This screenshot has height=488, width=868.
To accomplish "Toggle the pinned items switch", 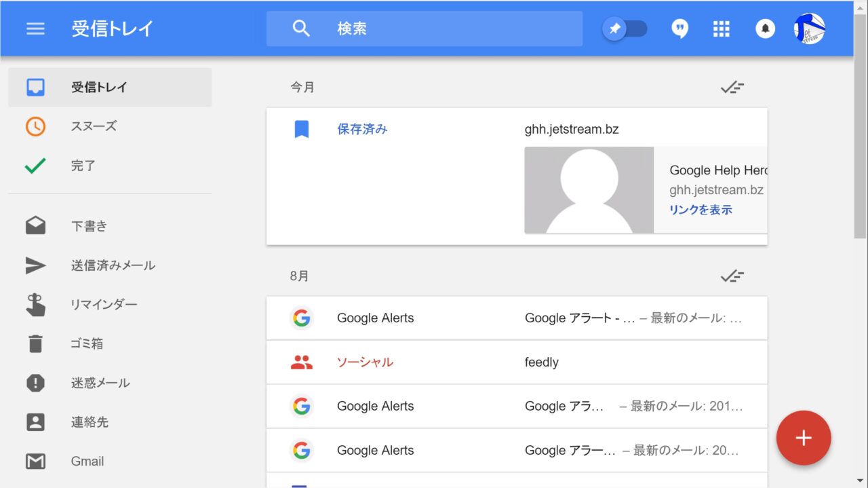I will tap(625, 29).
